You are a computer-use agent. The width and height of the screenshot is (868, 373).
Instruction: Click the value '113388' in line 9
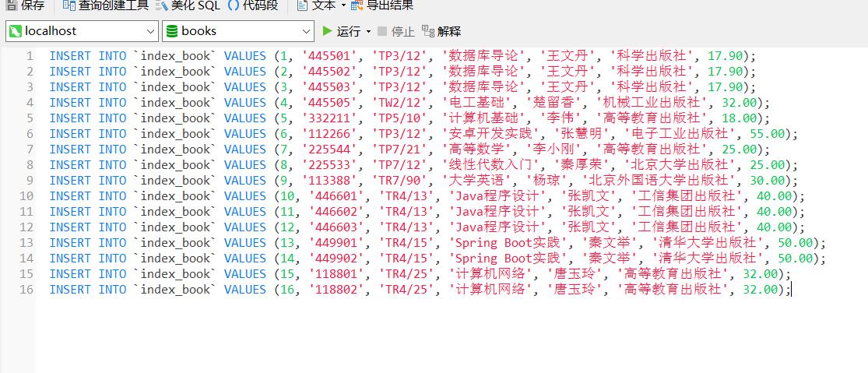coord(330,180)
